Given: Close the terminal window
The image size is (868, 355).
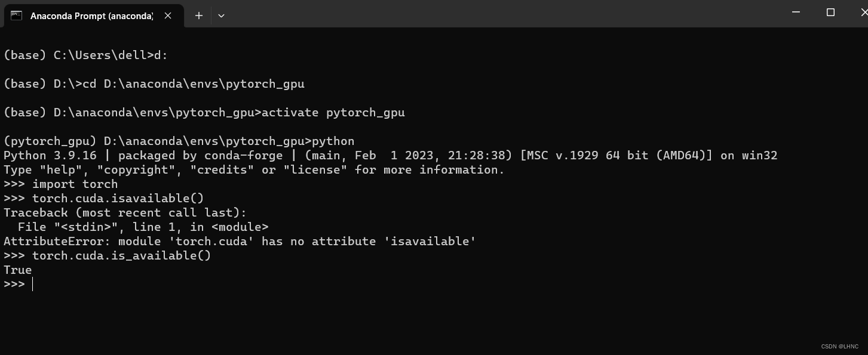Looking at the screenshot, I should point(858,13).
